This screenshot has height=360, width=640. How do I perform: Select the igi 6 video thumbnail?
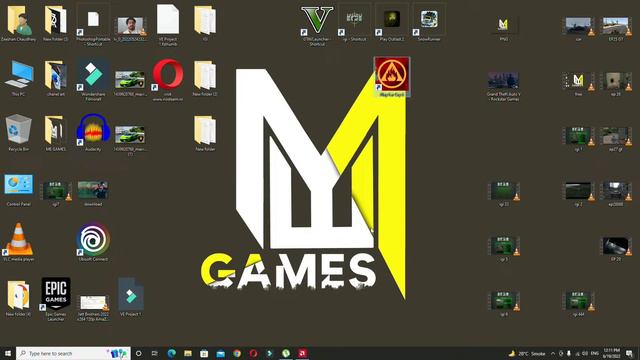[x=503, y=303]
